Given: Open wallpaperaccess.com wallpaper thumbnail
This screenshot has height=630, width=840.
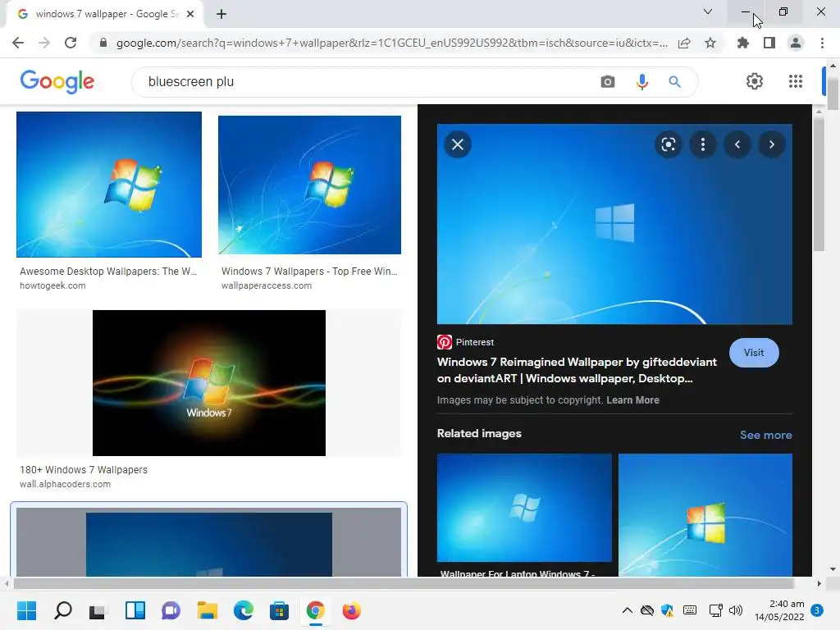Looking at the screenshot, I should (x=309, y=185).
